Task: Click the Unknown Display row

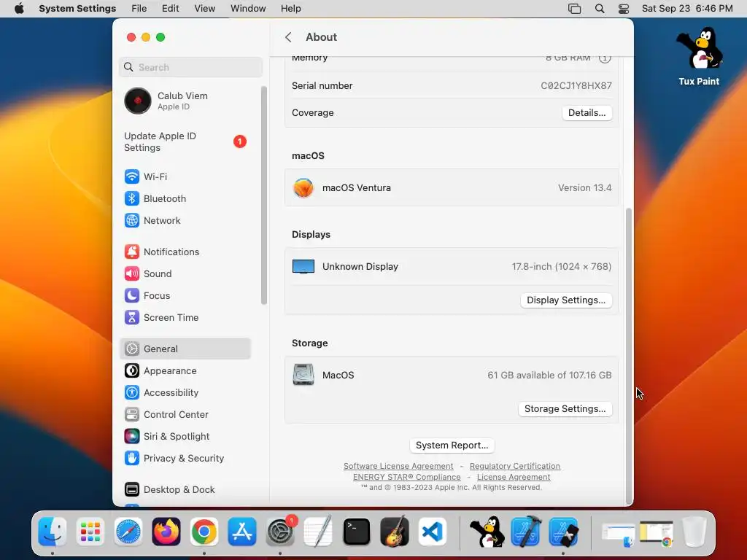Action: click(x=452, y=267)
